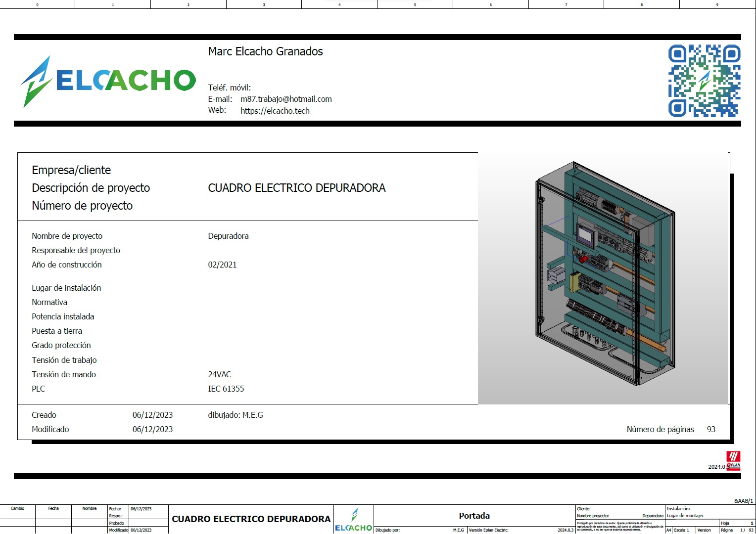Click the 'Creado' date 06/12/2023
This screenshot has height=534, width=756.
[152, 415]
